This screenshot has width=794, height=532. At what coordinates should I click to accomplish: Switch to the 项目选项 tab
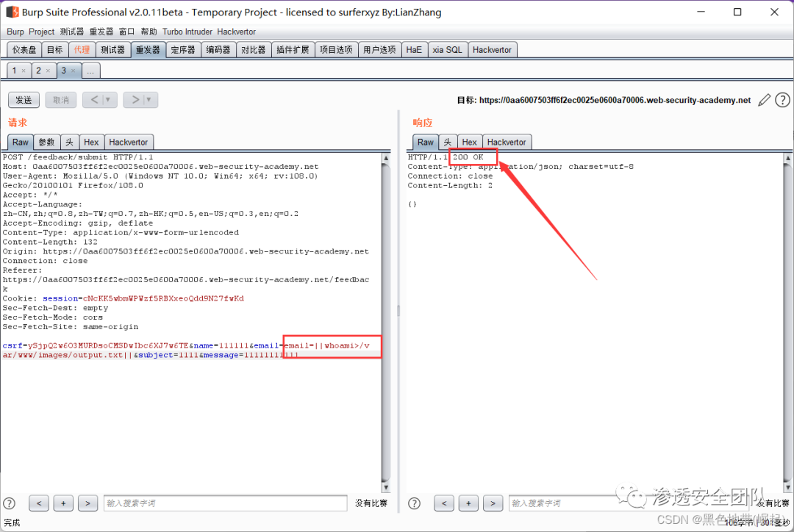pyautogui.click(x=336, y=50)
